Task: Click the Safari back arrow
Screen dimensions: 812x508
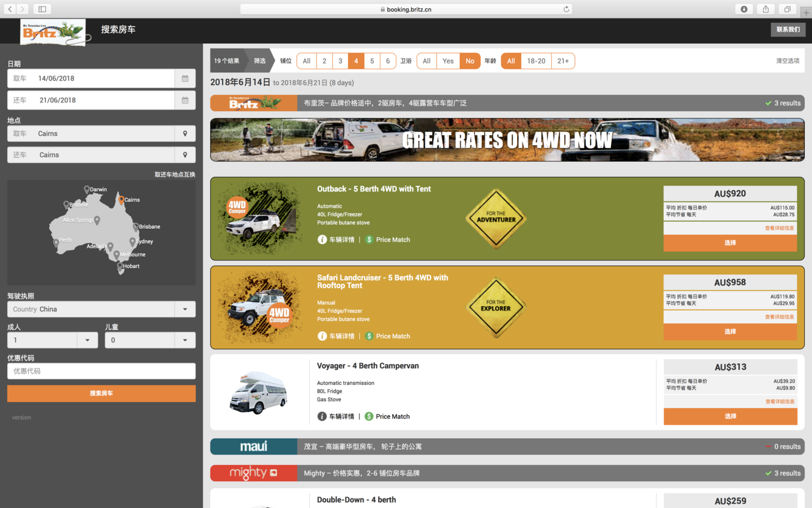Action: pos(10,9)
